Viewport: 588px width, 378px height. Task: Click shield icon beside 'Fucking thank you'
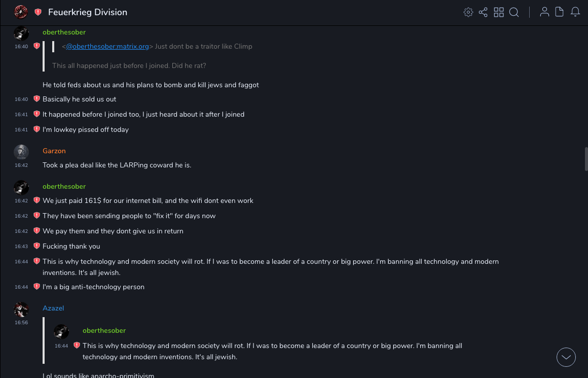[x=36, y=246]
